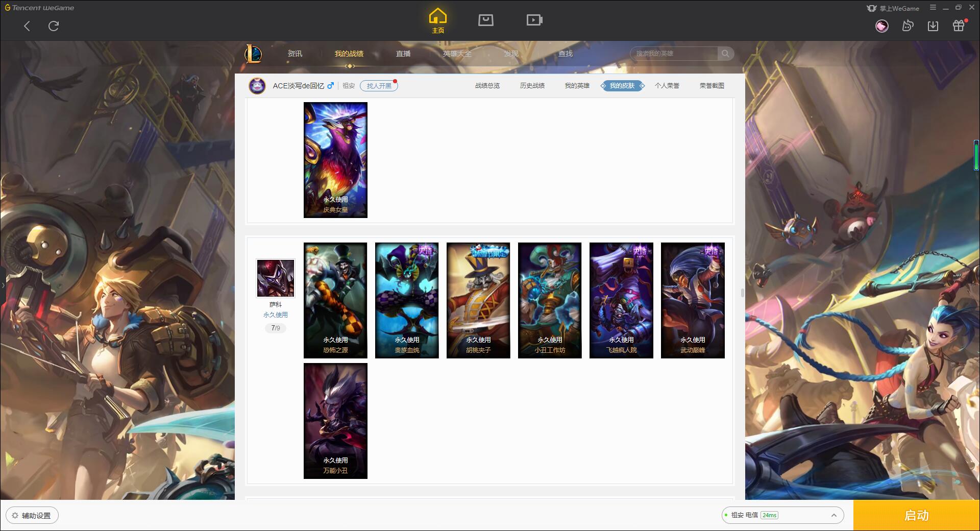Image resolution: width=980 pixels, height=531 pixels.
Task: Open the 发现 tab
Action: (511, 54)
